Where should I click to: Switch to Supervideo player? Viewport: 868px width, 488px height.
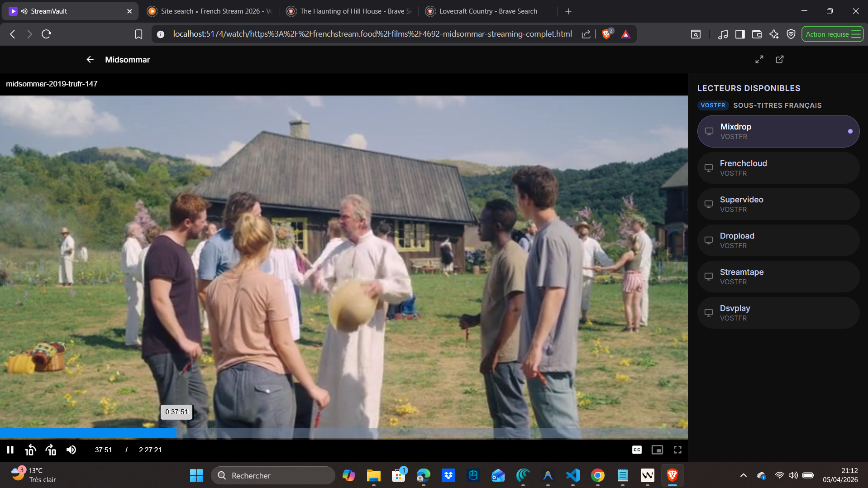(778, 204)
